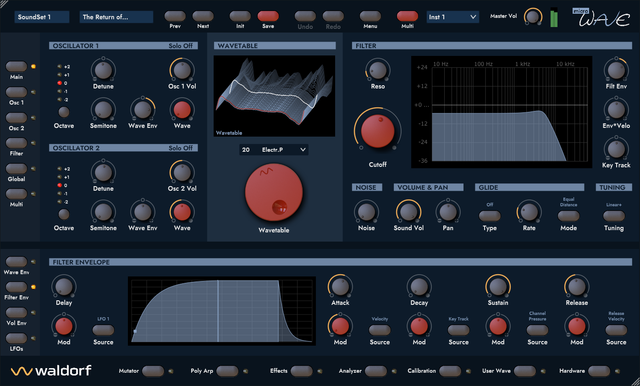
Task: Click Oscillator 2 Detune knob
Action: click(103, 173)
